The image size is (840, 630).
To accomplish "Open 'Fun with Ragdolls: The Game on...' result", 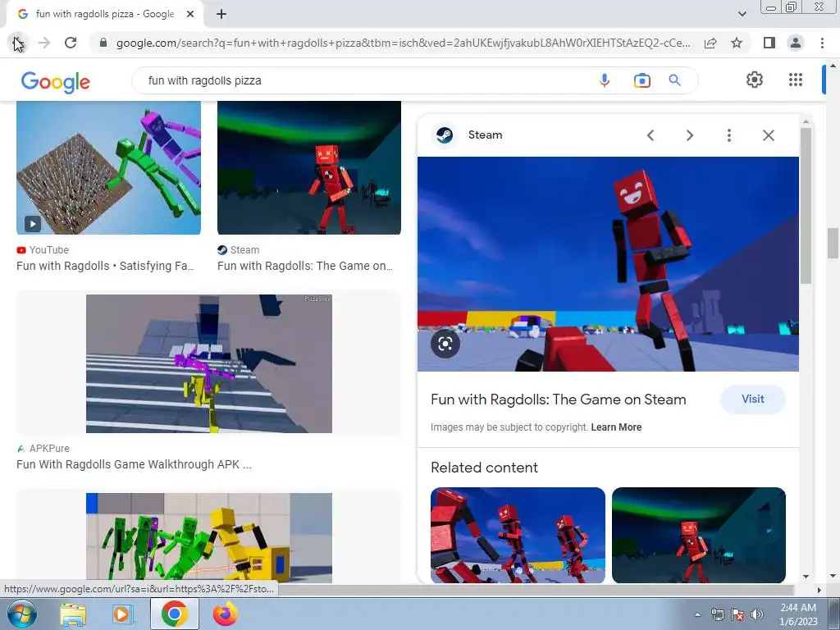I will coord(305,266).
